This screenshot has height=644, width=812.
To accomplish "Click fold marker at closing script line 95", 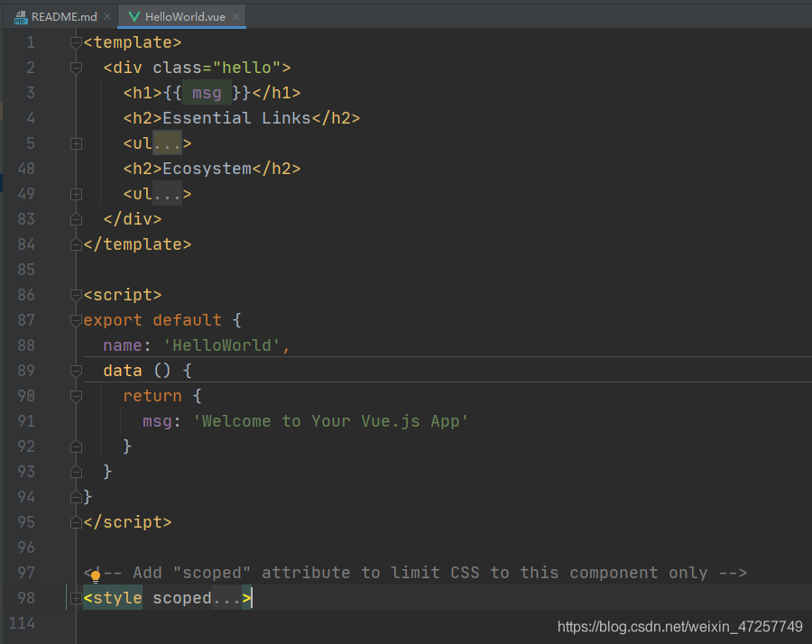I will (76, 522).
